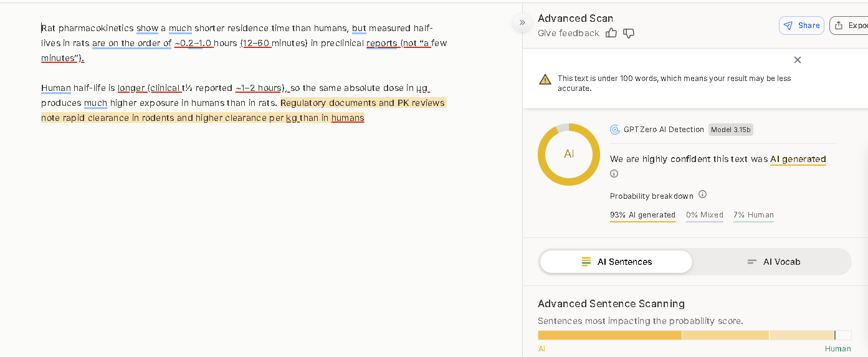Open info icon below confidence statement
Viewport: 868px width, 357px height.
[614, 174]
